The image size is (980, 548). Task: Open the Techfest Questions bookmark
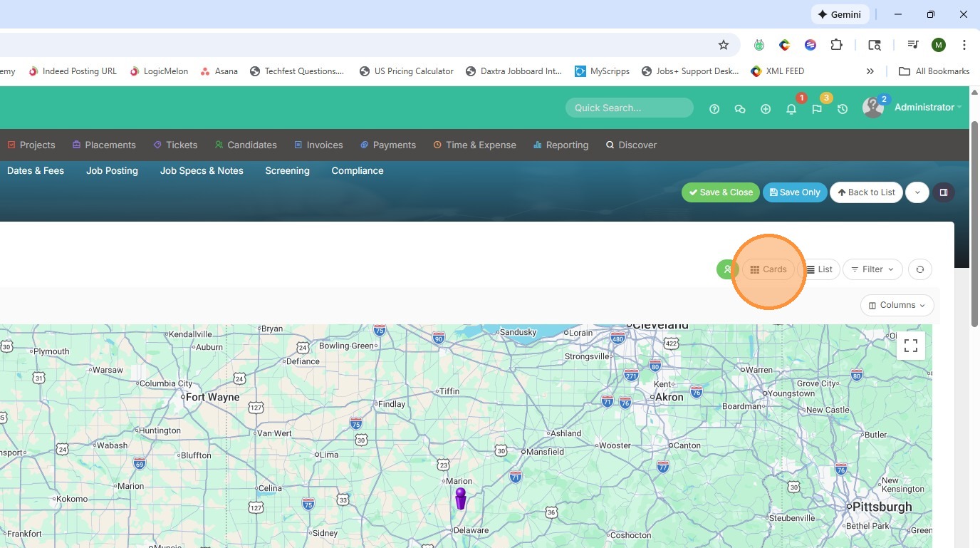[x=297, y=71]
